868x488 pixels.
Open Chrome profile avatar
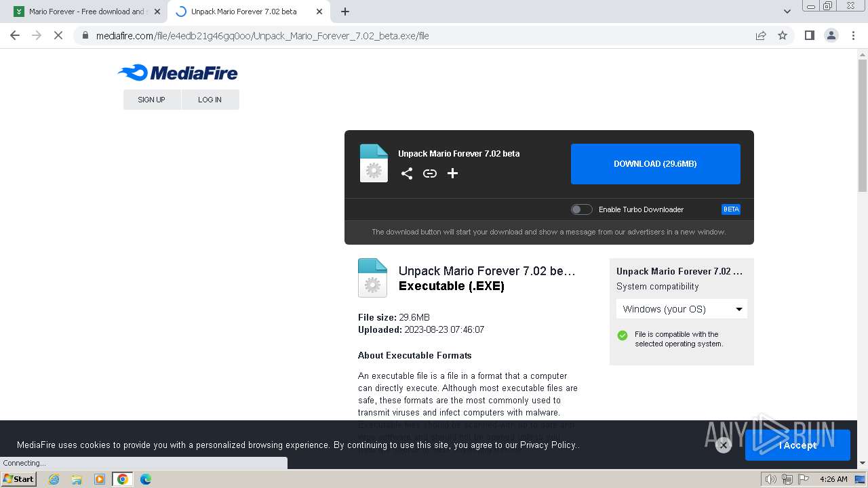tap(831, 35)
